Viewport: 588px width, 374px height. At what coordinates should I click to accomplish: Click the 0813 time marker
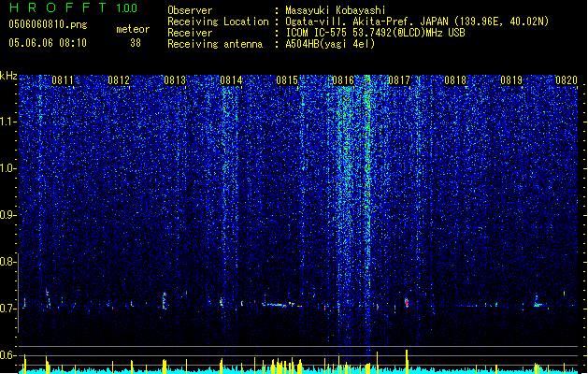(x=175, y=80)
